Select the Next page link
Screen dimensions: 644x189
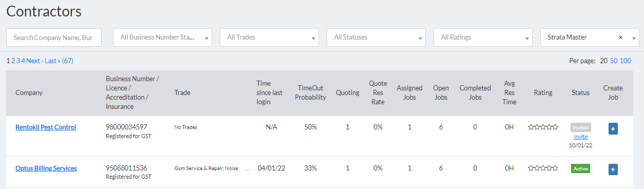(34, 61)
